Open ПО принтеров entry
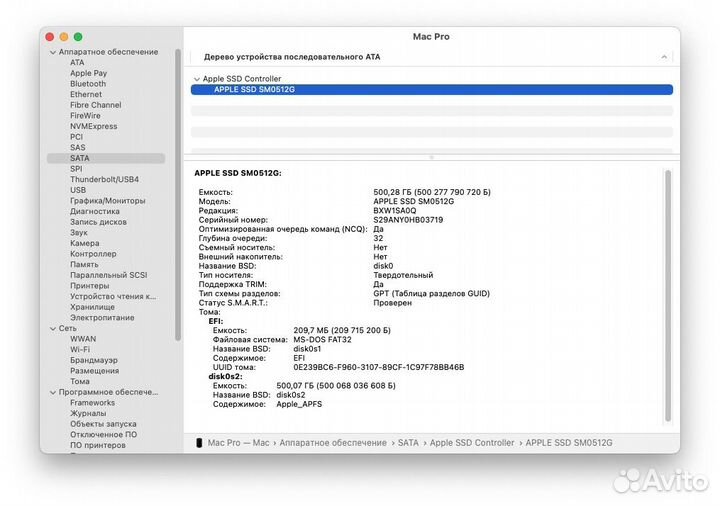The image size is (720, 506). click(97, 445)
